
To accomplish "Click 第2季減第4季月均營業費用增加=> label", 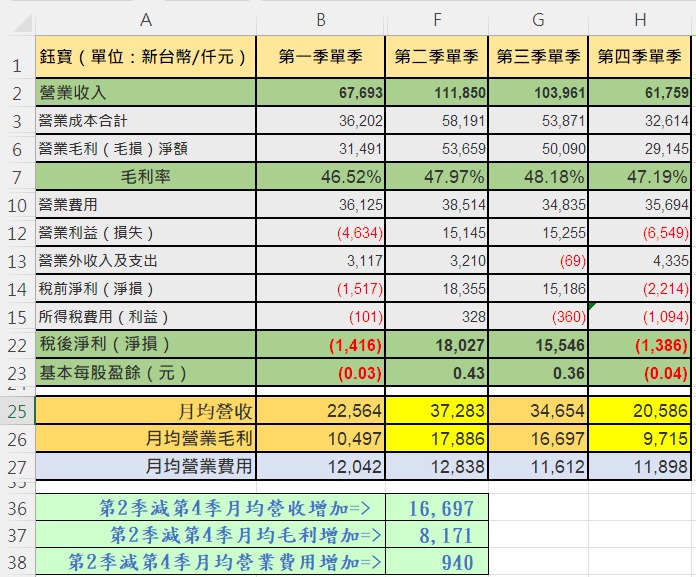I will click(x=210, y=562).
